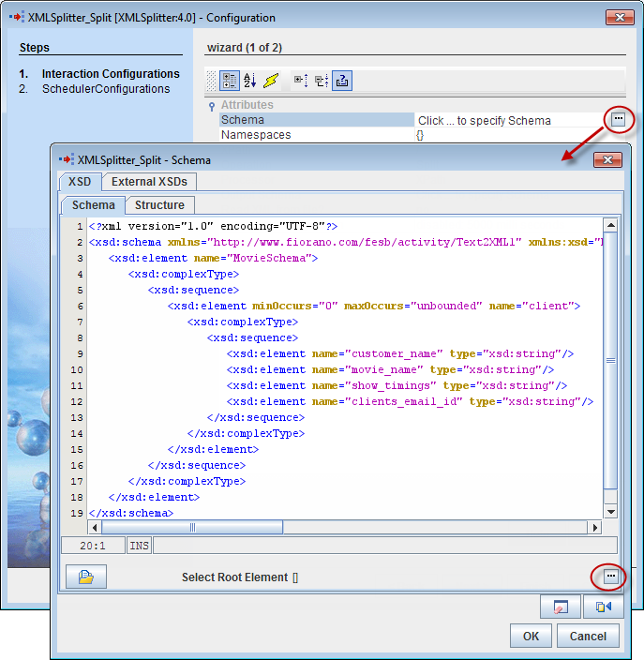Collapse all property nodes icon

point(322,80)
